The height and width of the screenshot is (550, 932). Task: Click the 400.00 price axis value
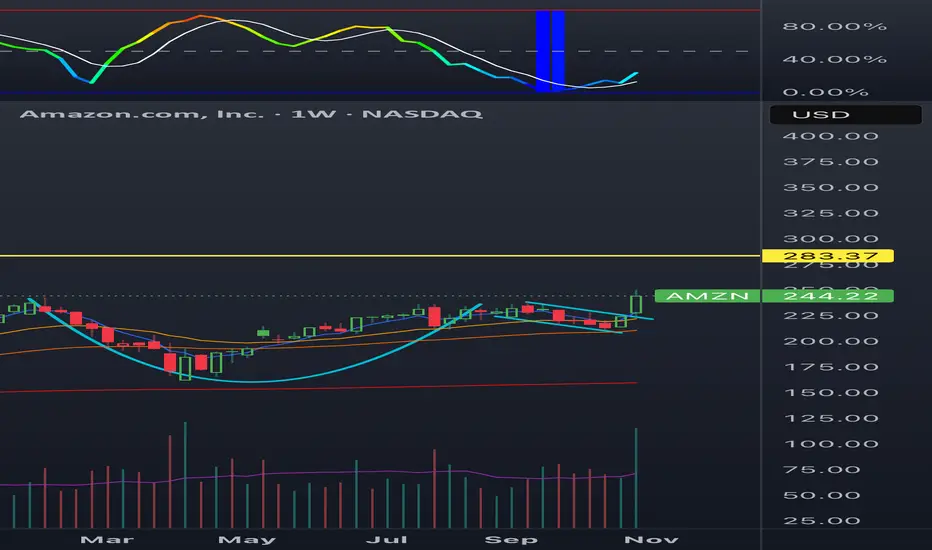830,136
